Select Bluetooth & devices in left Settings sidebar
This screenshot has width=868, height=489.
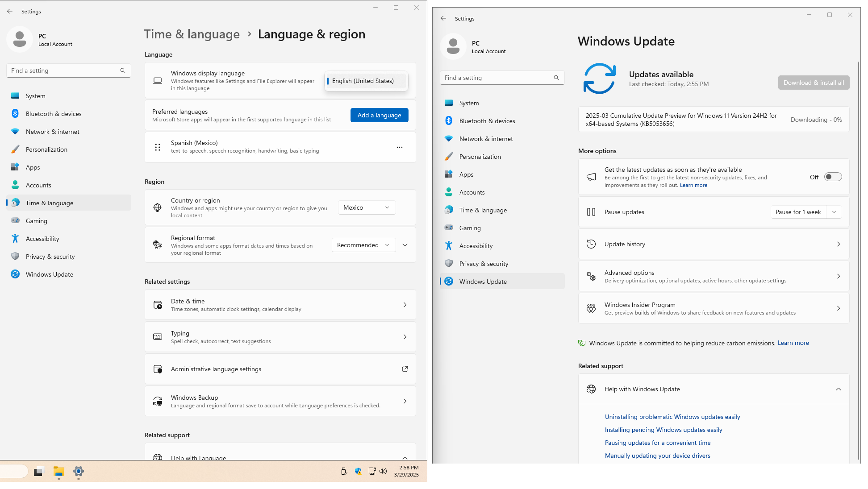click(69, 114)
